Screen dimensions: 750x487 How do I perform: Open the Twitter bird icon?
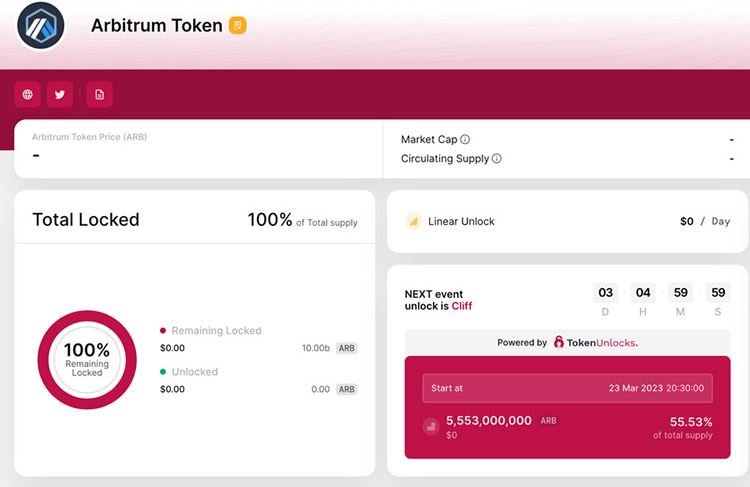[x=60, y=95]
